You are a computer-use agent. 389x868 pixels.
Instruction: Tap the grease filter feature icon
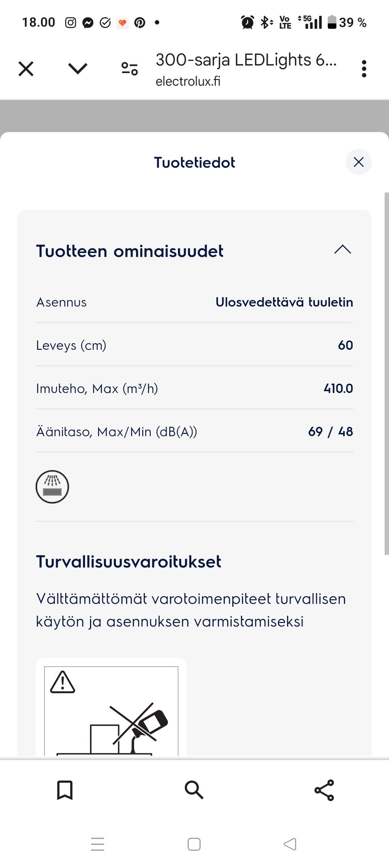(52, 487)
